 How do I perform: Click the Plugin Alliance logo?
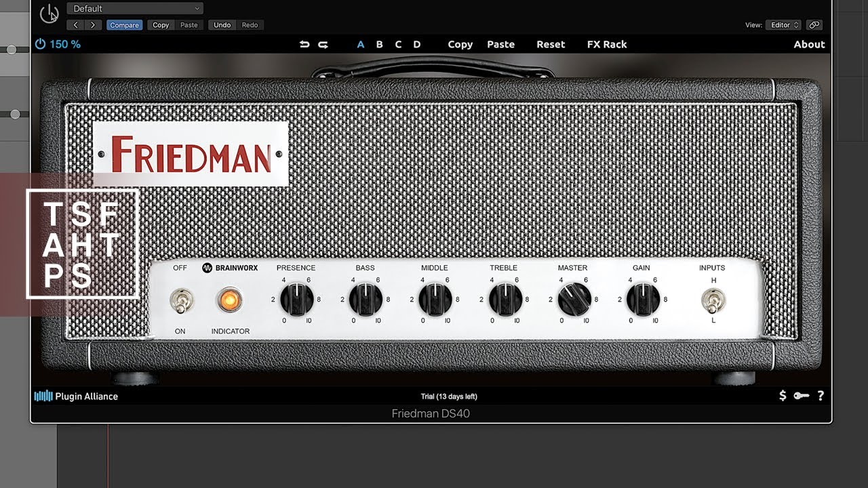click(76, 396)
